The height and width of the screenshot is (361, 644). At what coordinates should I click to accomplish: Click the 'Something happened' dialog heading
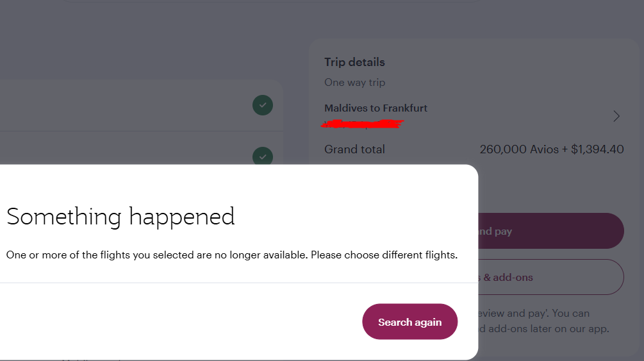click(x=120, y=217)
